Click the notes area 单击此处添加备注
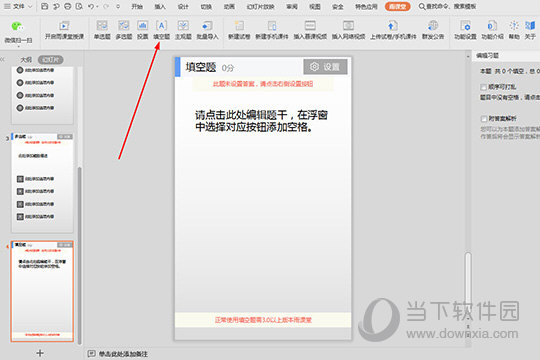Image resolution: width=540 pixels, height=360 pixels. coord(123,354)
